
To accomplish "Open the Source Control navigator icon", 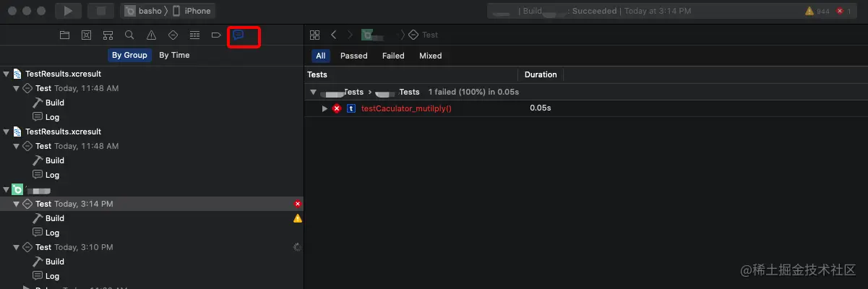I will (86, 35).
